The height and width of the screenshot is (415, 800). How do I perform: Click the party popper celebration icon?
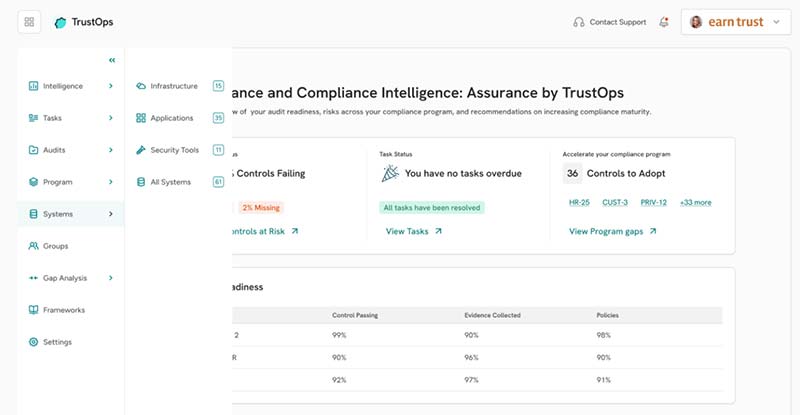pos(390,174)
